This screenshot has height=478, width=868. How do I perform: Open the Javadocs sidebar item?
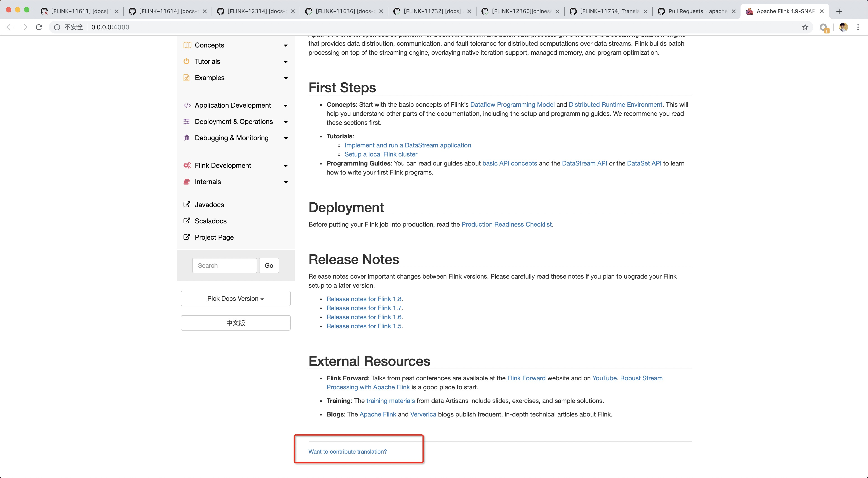pos(209,205)
